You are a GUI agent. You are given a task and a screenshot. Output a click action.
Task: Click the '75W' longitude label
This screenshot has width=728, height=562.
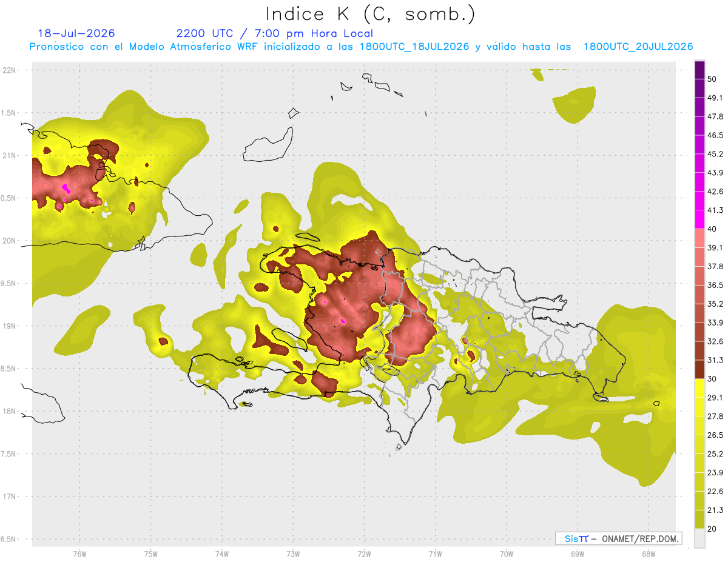point(151,554)
